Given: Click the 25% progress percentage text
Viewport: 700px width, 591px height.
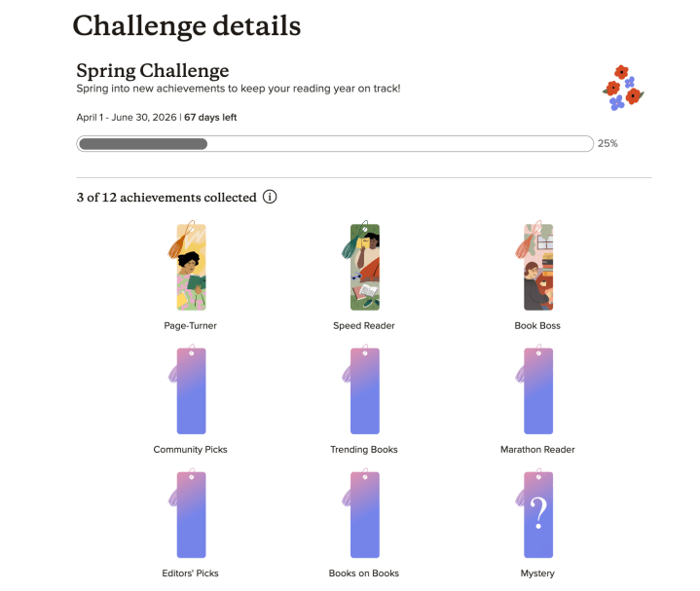Looking at the screenshot, I should 608,144.
